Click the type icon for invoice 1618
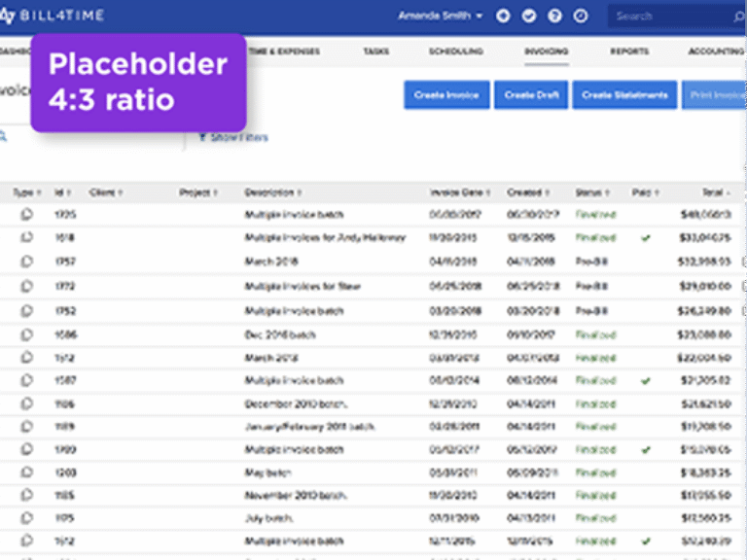 coord(26,237)
